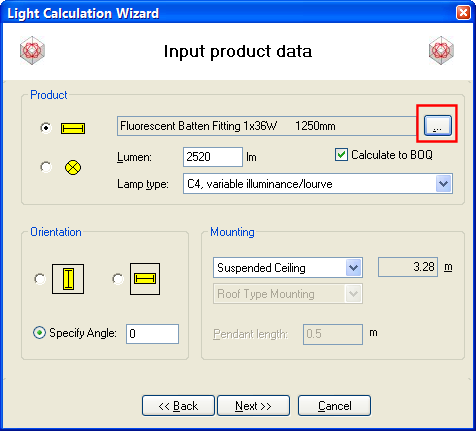Click the wizard logo icon at top left
This screenshot has width=476, height=431.
32,51
